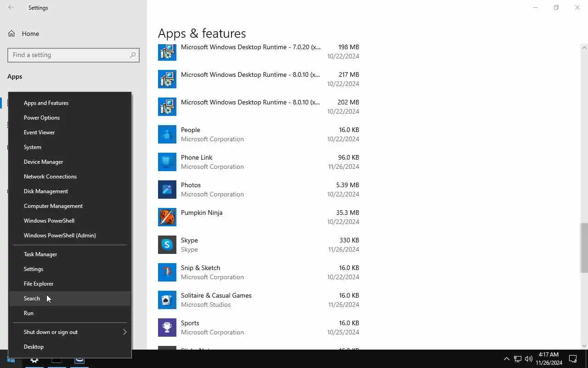Click the People app icon
The height and width of the screenshot is (368, 588).
(167, 134)
